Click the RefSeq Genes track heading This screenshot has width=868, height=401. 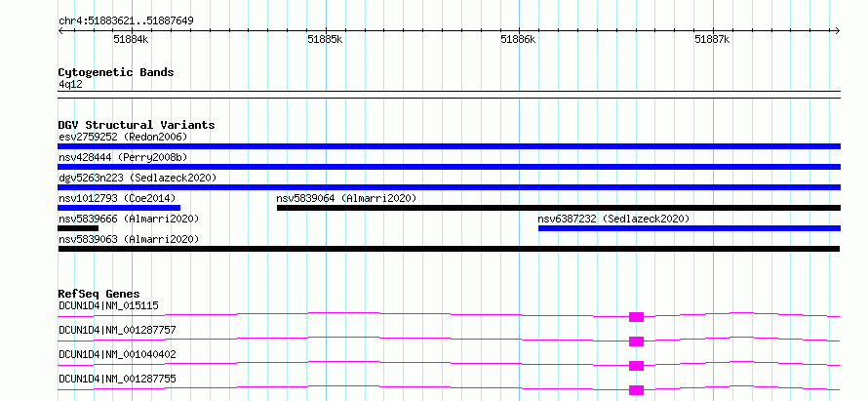click(x=99, y=294)
